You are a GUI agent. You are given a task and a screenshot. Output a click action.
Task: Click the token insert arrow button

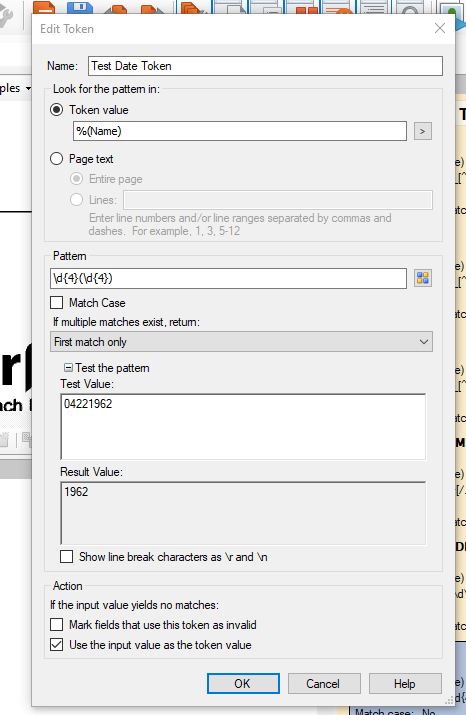(x=423, y=131)
